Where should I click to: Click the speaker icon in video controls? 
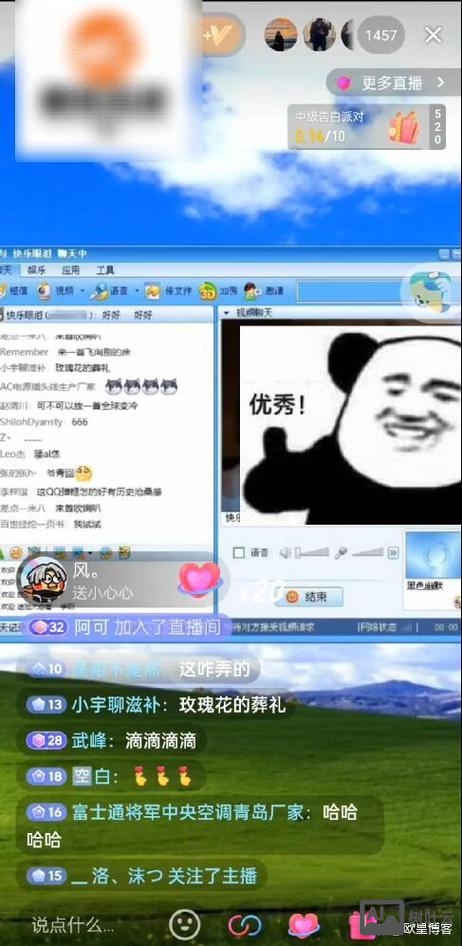[x=286, y=552]
